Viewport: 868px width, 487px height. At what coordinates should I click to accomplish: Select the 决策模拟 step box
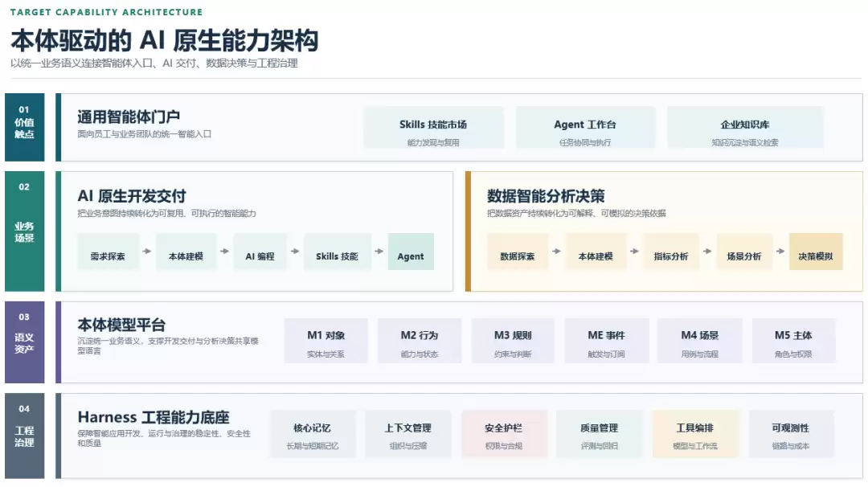[816, 252]
